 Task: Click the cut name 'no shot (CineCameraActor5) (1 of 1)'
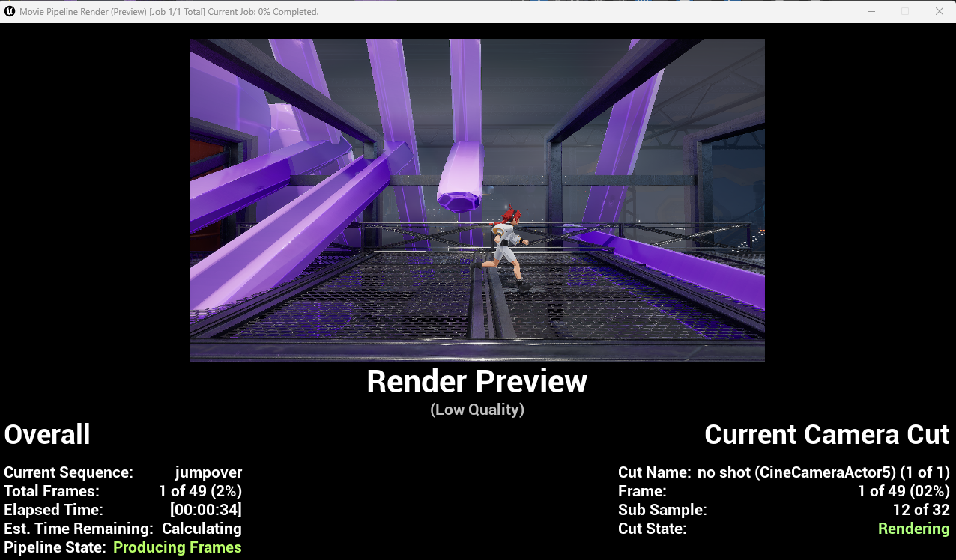coord(823,472)
